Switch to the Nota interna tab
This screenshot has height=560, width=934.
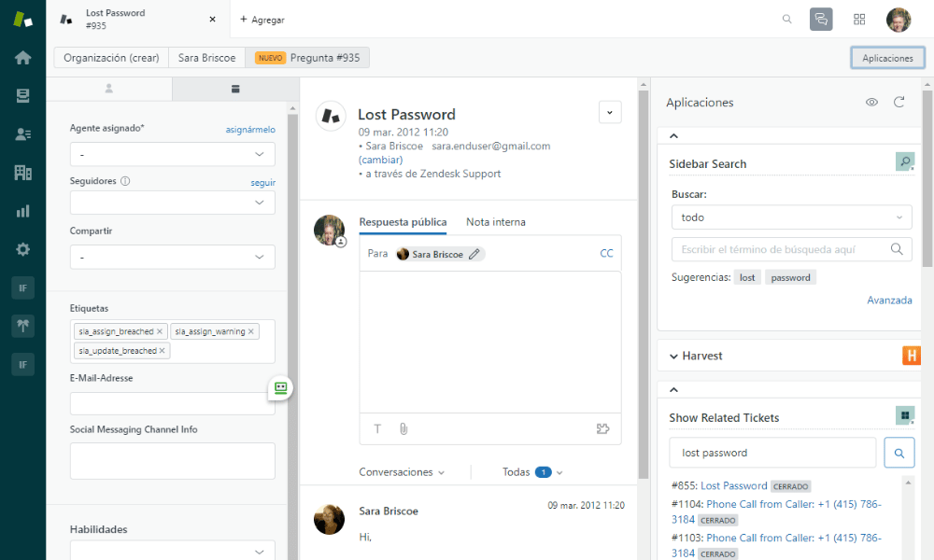click(x=496, y=222)
